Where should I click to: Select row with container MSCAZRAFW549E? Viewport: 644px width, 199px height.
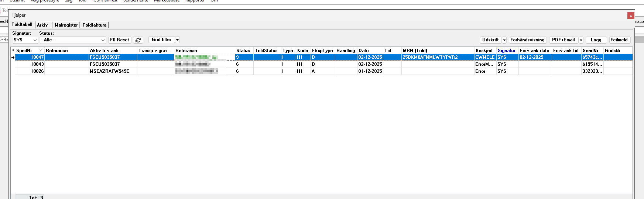(x=109, y=71)
